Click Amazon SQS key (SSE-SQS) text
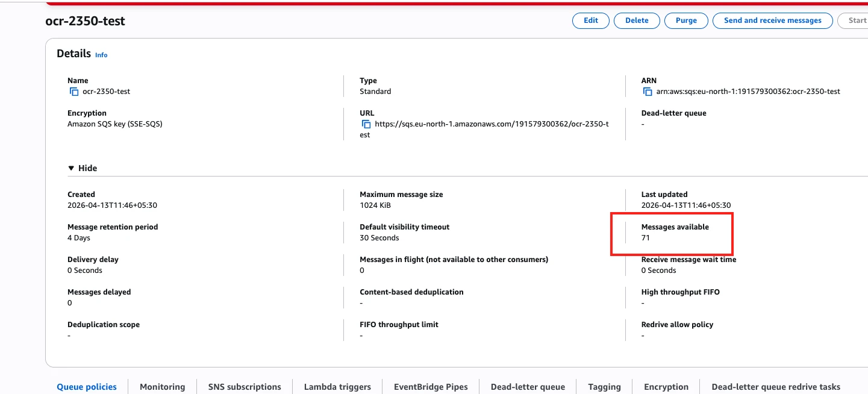The height and width of the screenshot is (394, 868). coord(115,124)
